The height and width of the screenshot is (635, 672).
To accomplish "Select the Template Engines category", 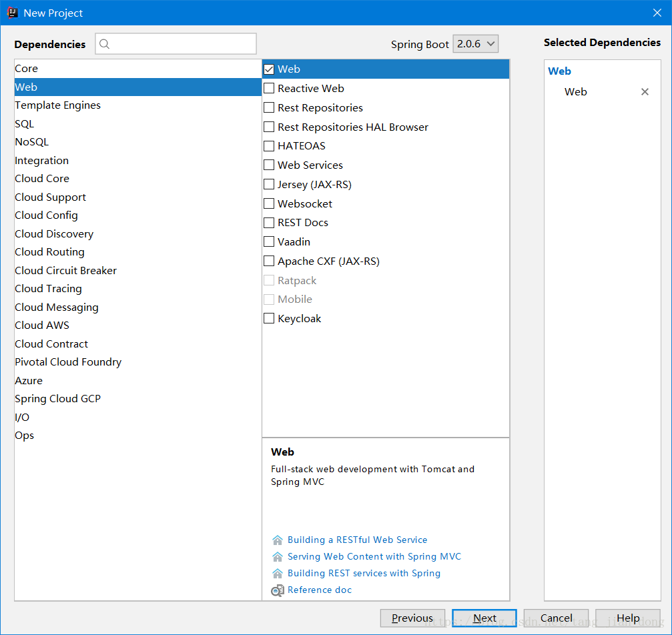I will tap(137, 105).
